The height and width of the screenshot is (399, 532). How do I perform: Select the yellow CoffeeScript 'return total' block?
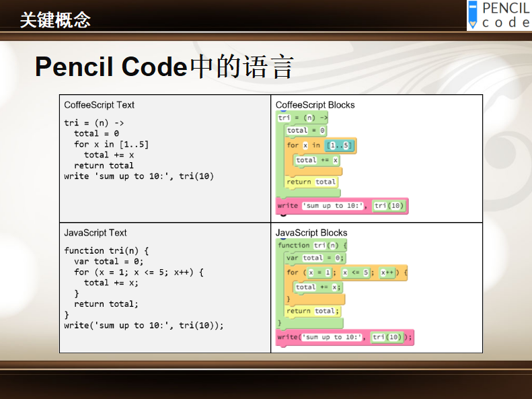[x=311, y=182]
